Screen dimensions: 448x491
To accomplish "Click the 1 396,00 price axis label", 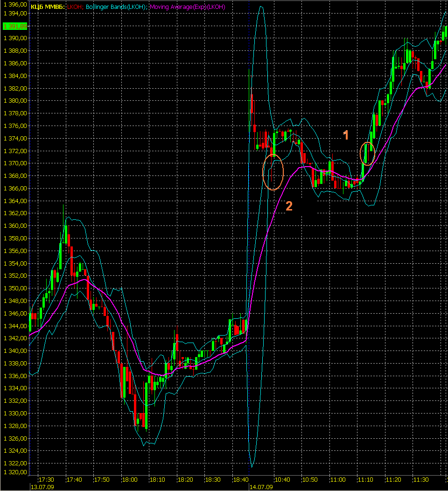I will 14,4.
